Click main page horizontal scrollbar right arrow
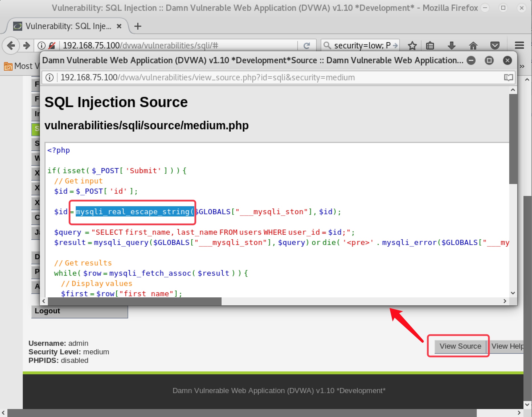Screen dimensions: 532x417 click(x=519, y=412)
